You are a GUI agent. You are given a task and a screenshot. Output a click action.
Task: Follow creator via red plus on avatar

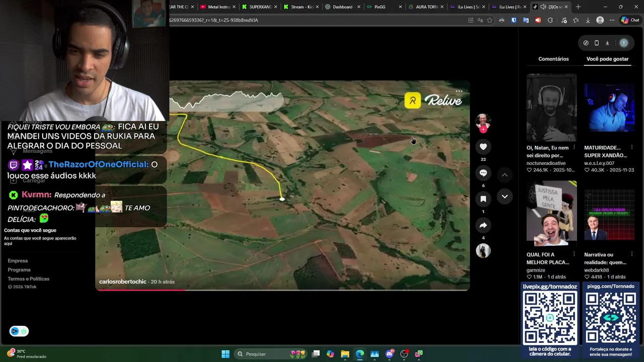tap(483, 129)
